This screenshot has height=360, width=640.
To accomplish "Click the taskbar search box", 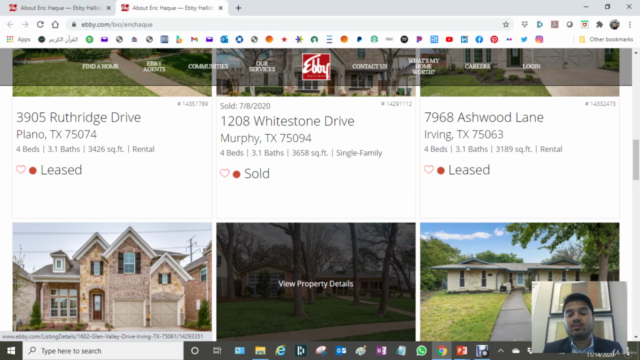I will pyautogui.click(x=103, y=351).
